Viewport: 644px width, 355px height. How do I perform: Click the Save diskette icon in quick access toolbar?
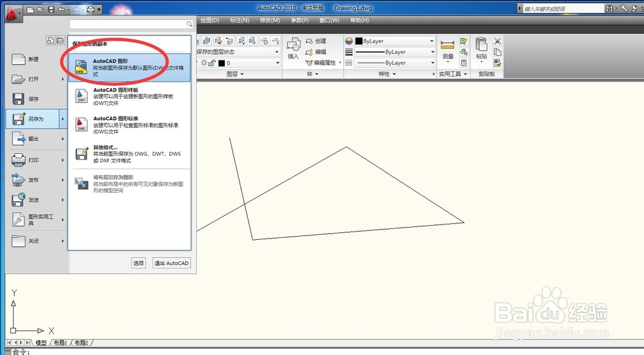(x=51, y=10)
